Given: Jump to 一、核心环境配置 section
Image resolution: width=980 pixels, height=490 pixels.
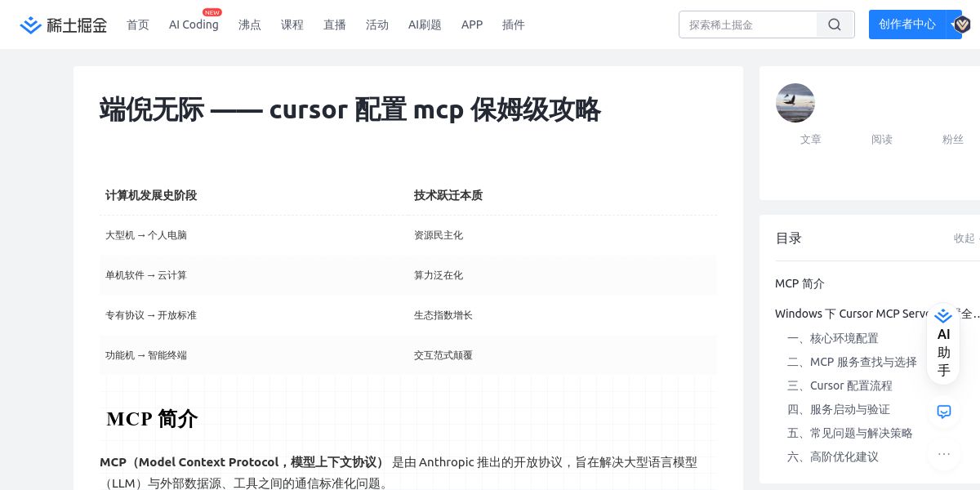Looking at the screenshot, I should [833, 338].
